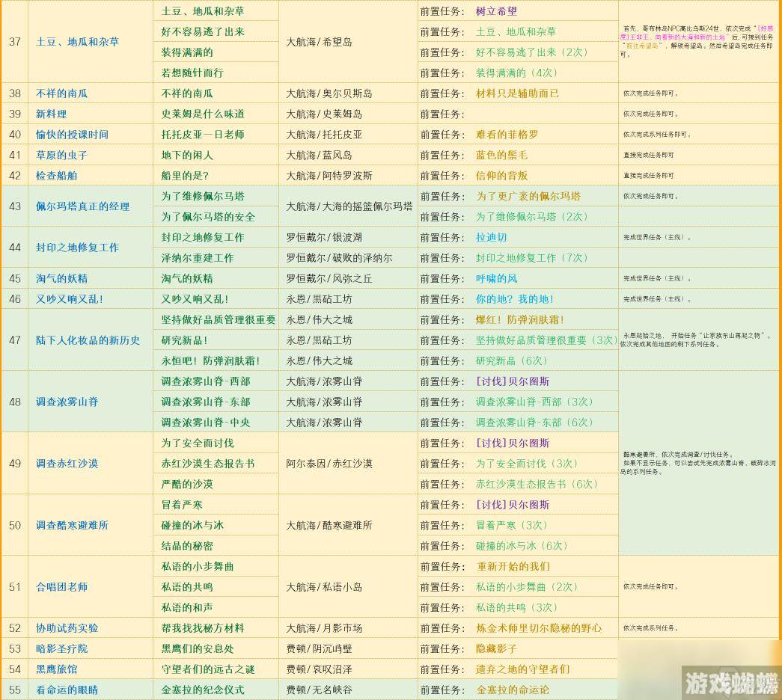Select location 大航海/月影市场
This screenshot has width=782, height=700.
click(x=324, y=627)
